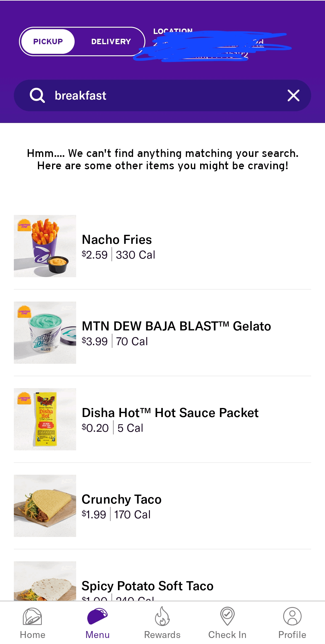Screen dimensions: 325x644
Task: Tap the Baja Blast Gelato thumbnail
Action: click(x=45, y=333)
